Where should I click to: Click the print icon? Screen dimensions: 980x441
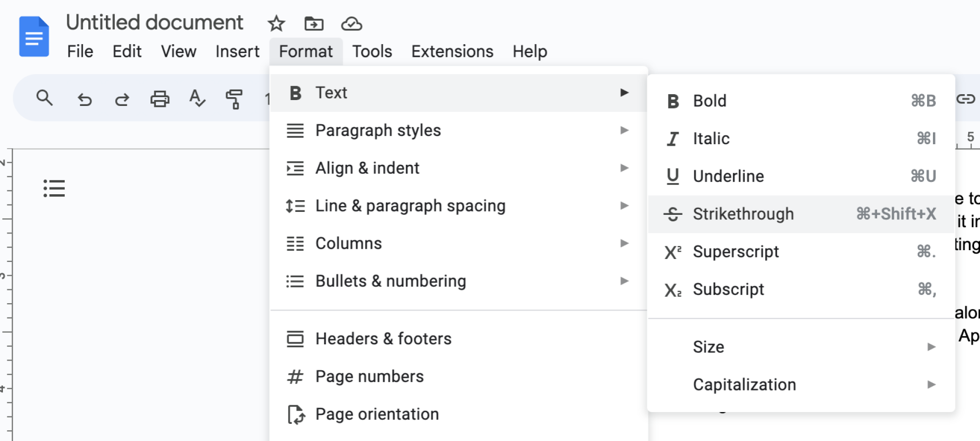point(160,99)
